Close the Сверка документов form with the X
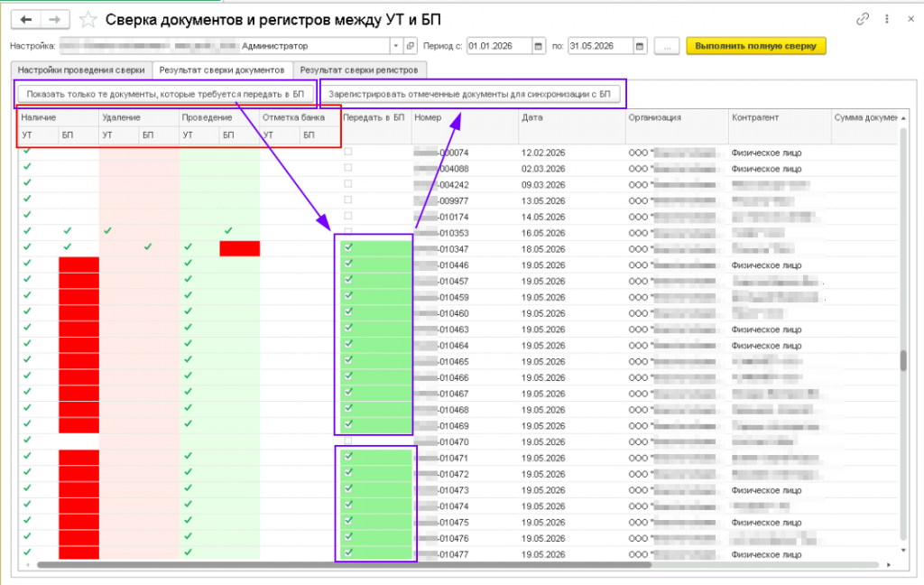The width and height of the screenshot is (924, 585). (x=910, y=19)
